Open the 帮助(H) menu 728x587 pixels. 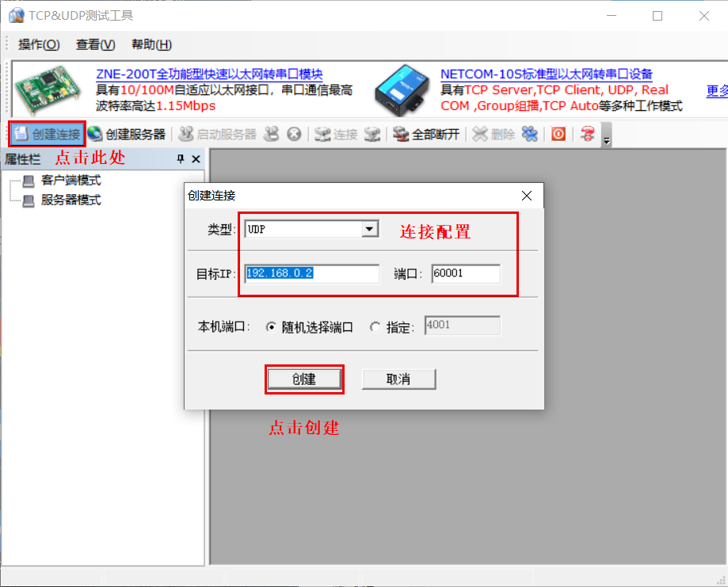coord(151,44)
